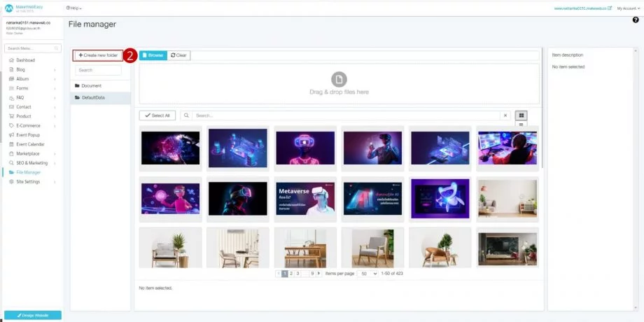This screenshot has width=644, height=322.
Task: Go to Event Popup menu item
Action: (x=28, y=134)
